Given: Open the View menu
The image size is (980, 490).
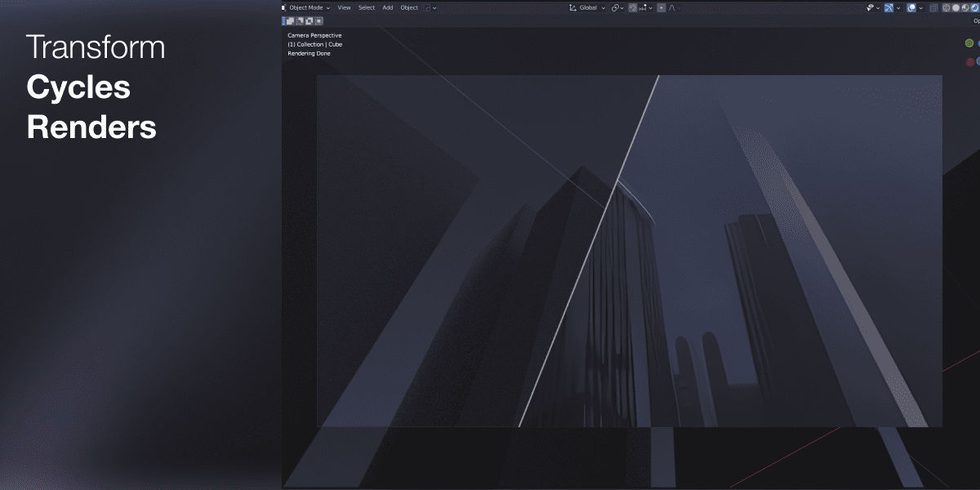Looking at the screenshot, I should click(x=344, y=7).
